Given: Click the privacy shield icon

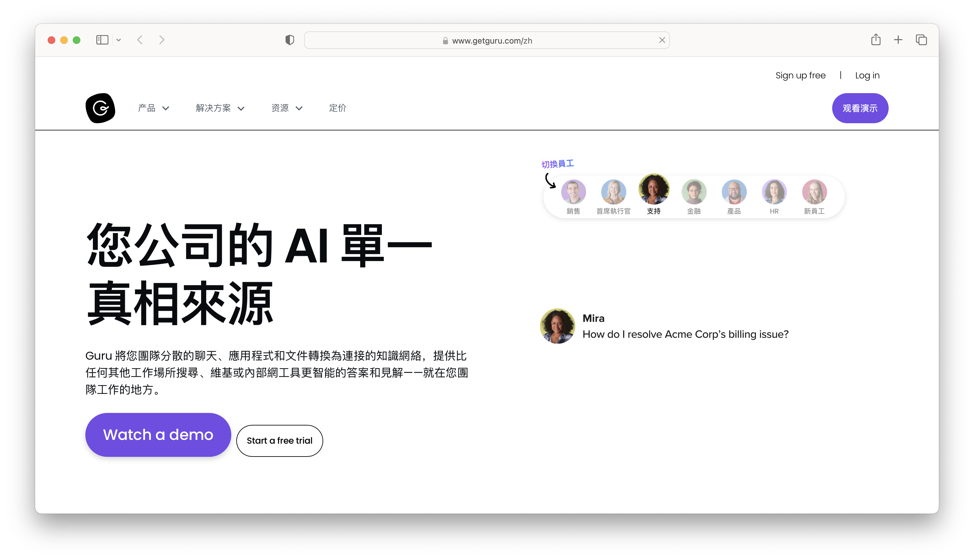Looking at the screenshot, I should [x=289, y=40].
